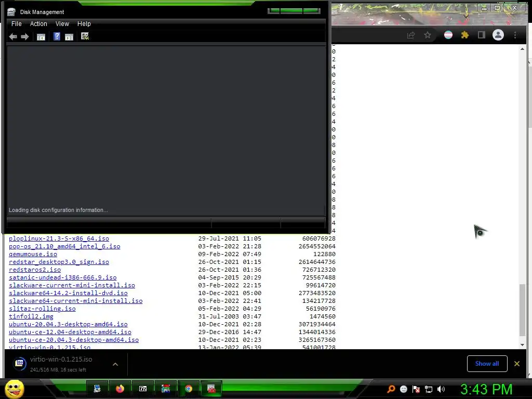532x399 pixels.
Task: Open network status tray icon
Action: click(x=429, y=389)
